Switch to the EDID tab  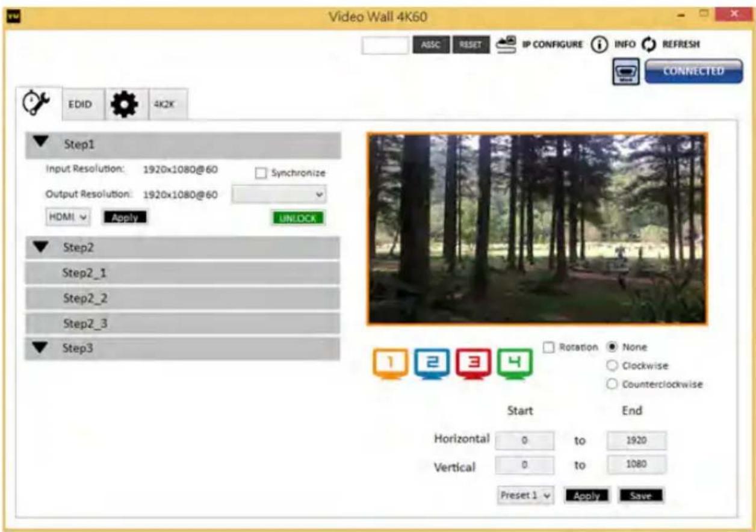point(84,105)
